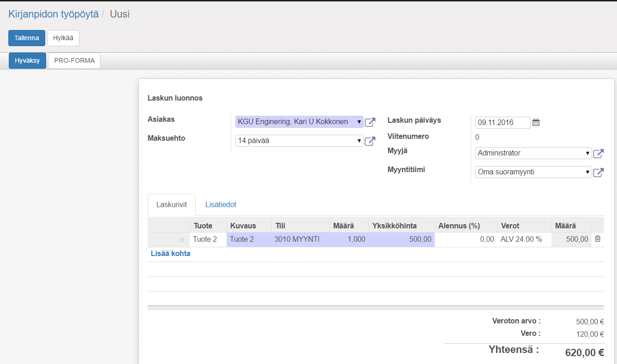
Task: Click the PRO-FORMA button
Action: pos(74,60)
